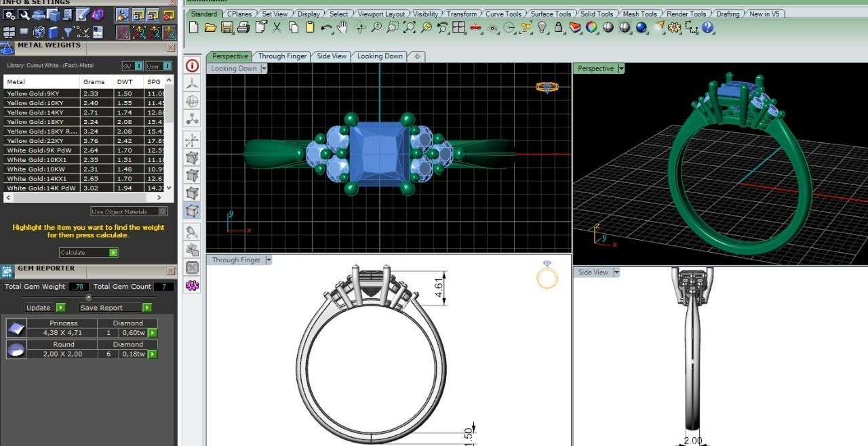
Task: Close the Metal Weights panel
Action: [171, 47]
